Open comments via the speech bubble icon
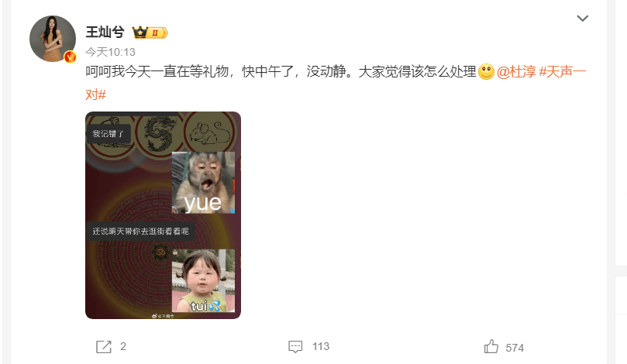 [295, 346]
